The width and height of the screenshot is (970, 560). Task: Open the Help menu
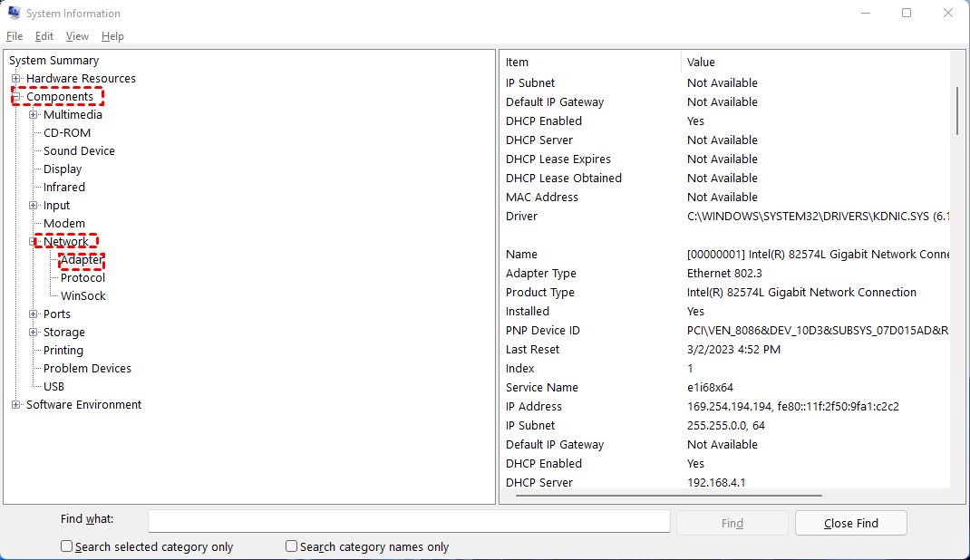[112, 36]
